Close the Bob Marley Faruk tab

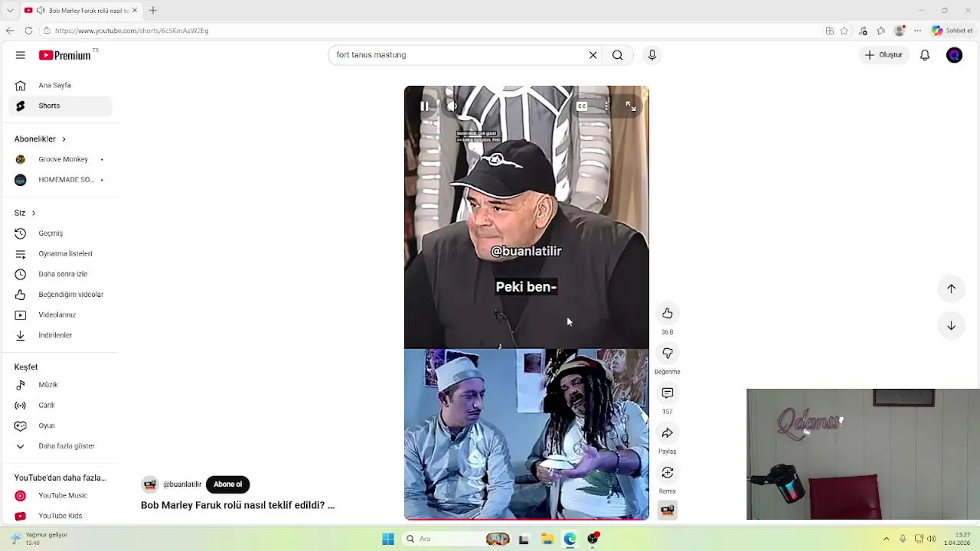tap(135, 11)
